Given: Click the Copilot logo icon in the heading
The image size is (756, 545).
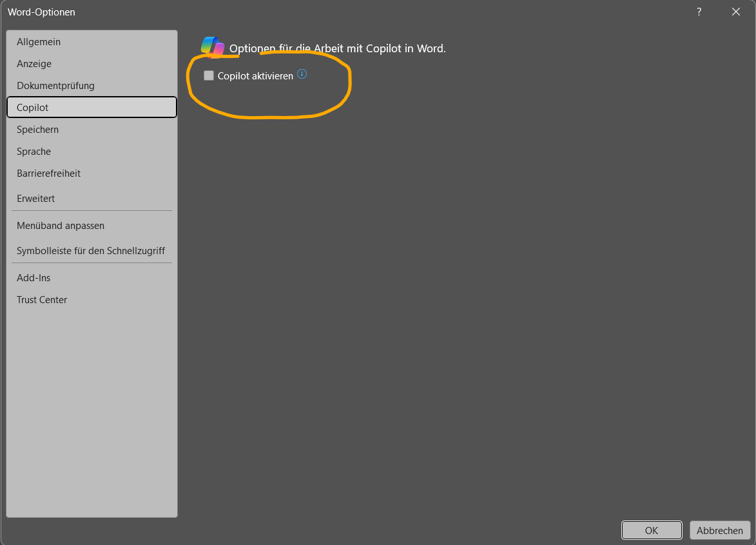Looking at the screenshot, I should [213, 47].
